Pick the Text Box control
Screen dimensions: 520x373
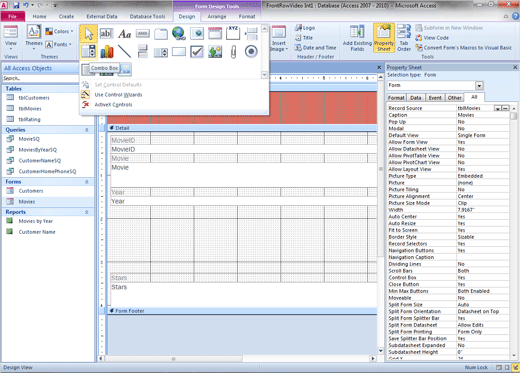[106, 33]
